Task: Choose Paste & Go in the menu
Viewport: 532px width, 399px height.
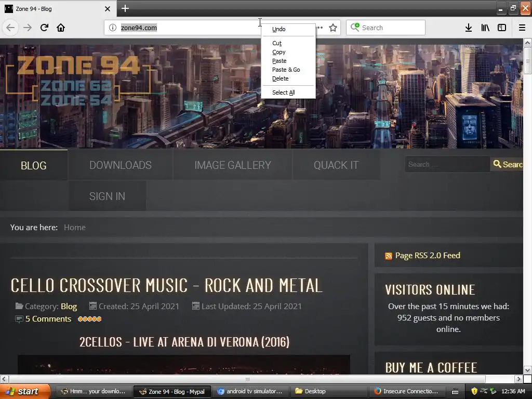Action: tap(288, 70)
